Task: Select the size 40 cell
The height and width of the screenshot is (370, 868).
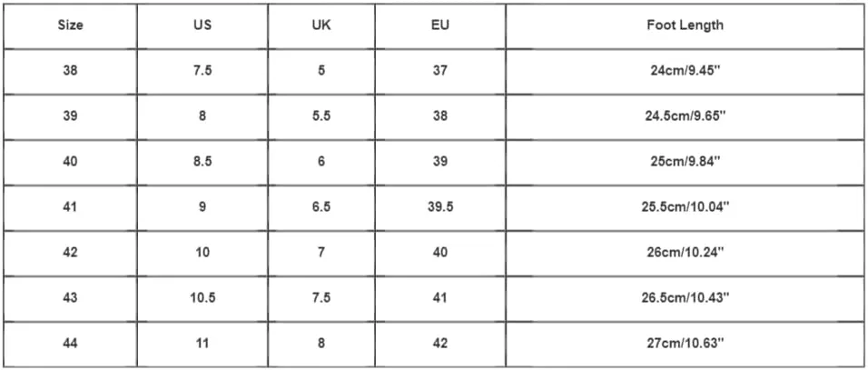Action: point(70,162)
